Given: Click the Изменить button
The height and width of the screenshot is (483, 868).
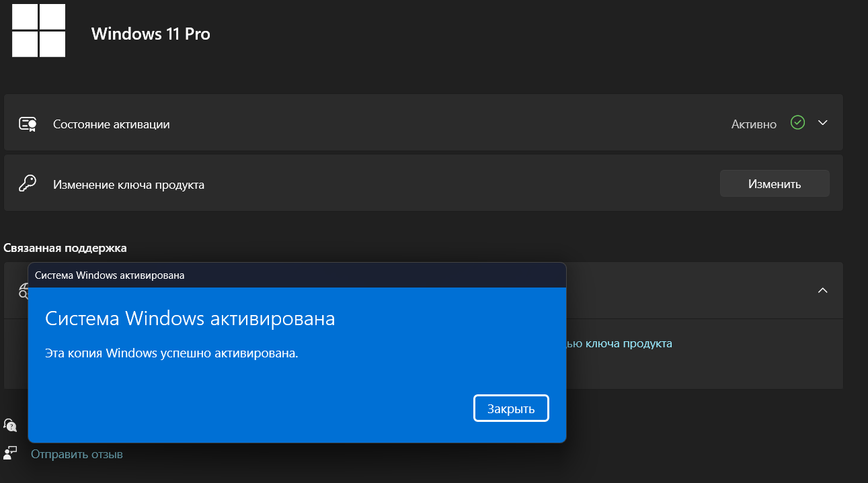Looking at the screenshot, I should point(775,183).
